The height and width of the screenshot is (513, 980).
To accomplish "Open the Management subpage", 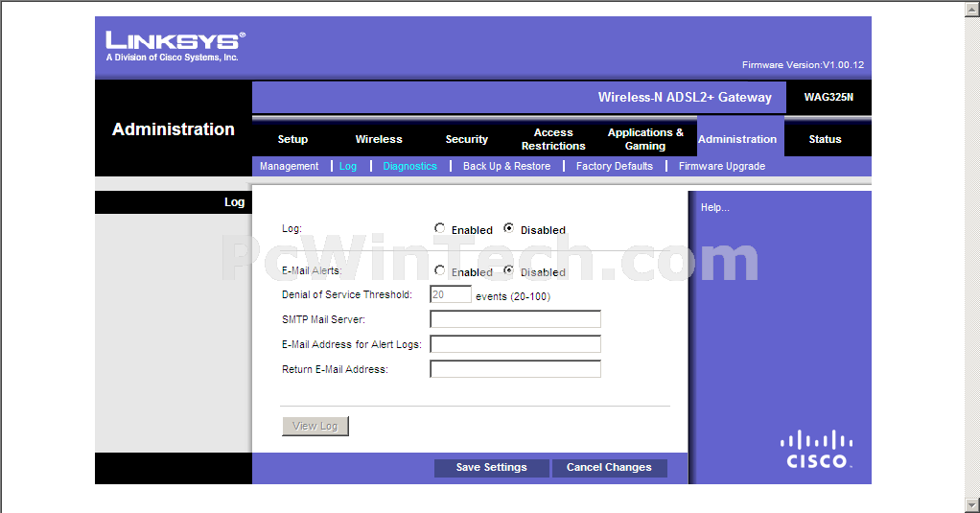I will click(x=289, y=166).
